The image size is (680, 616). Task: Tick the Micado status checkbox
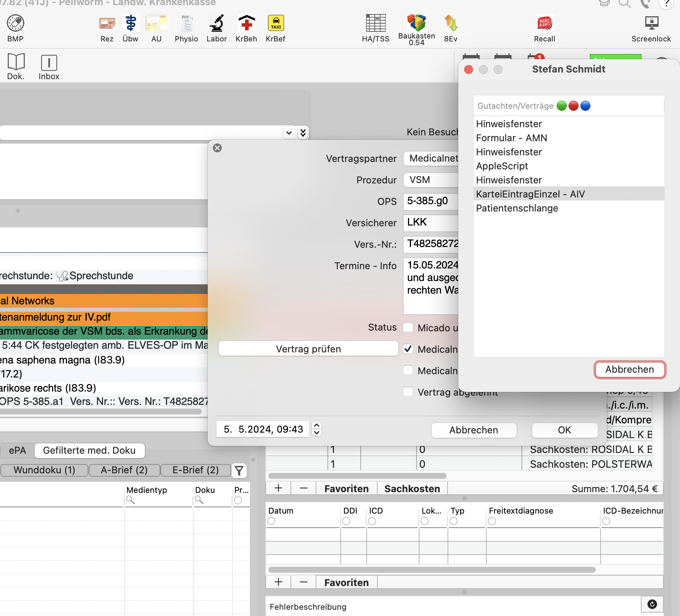click(x=408, y=328)
